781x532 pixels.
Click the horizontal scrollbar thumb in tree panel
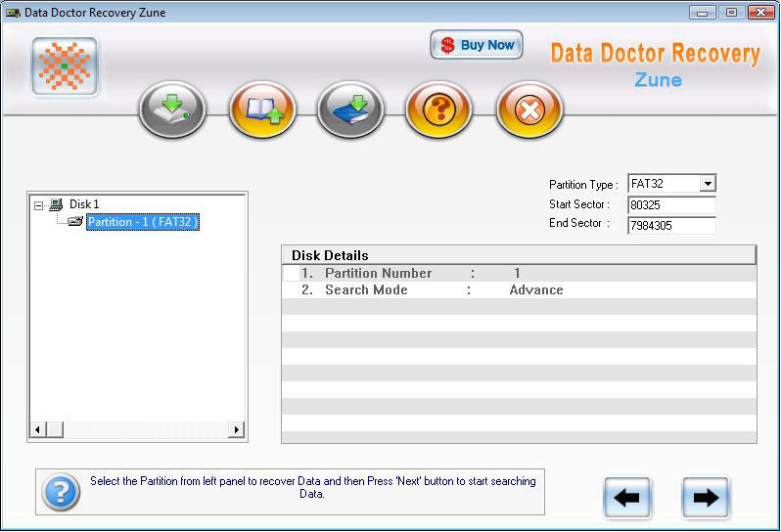(55, 429)
